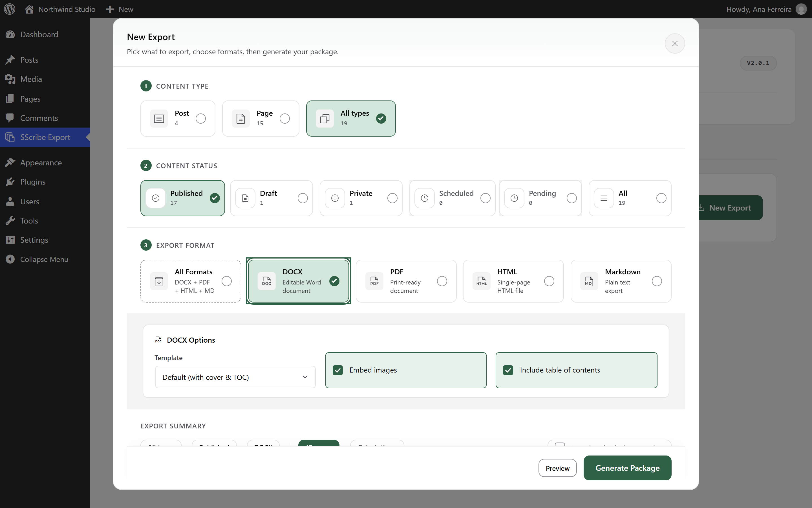The width and height of the screenshot is (812, 508).
Task: Select the All status radio with 19
Action: click(661, 198)
